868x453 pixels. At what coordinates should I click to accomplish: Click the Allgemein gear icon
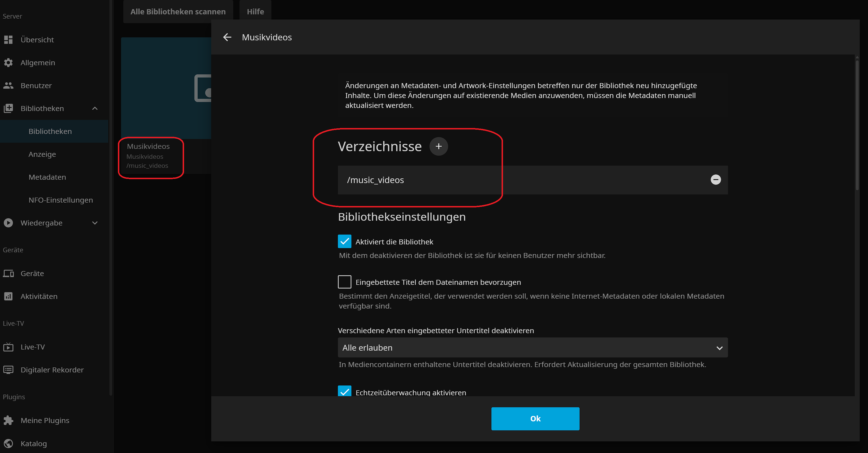coord(8,63)
